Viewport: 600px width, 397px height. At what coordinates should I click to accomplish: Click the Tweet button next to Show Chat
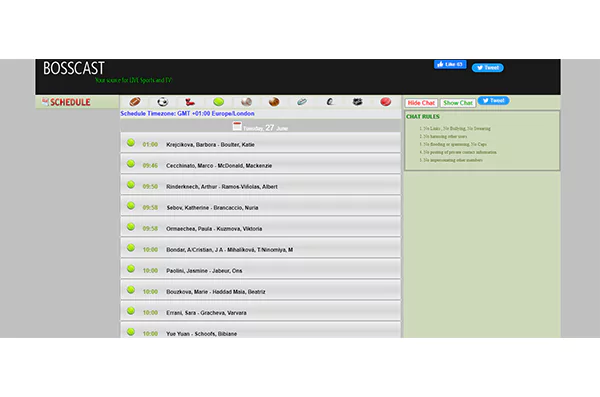(x=493, y=101)
